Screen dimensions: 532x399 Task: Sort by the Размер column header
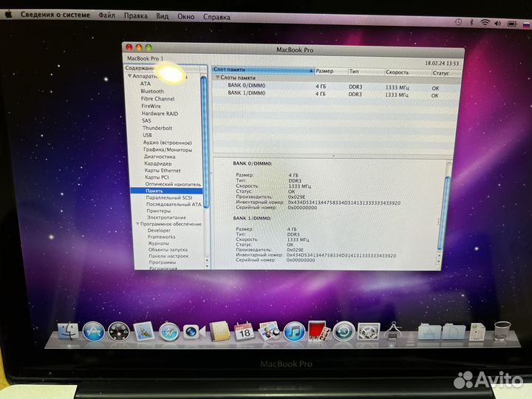point(331,71)
